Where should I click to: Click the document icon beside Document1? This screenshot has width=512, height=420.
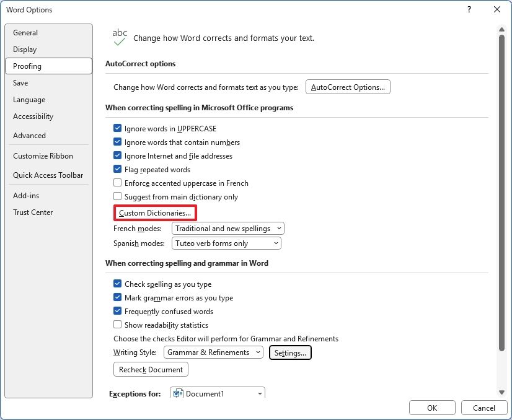tap(179, 393)
